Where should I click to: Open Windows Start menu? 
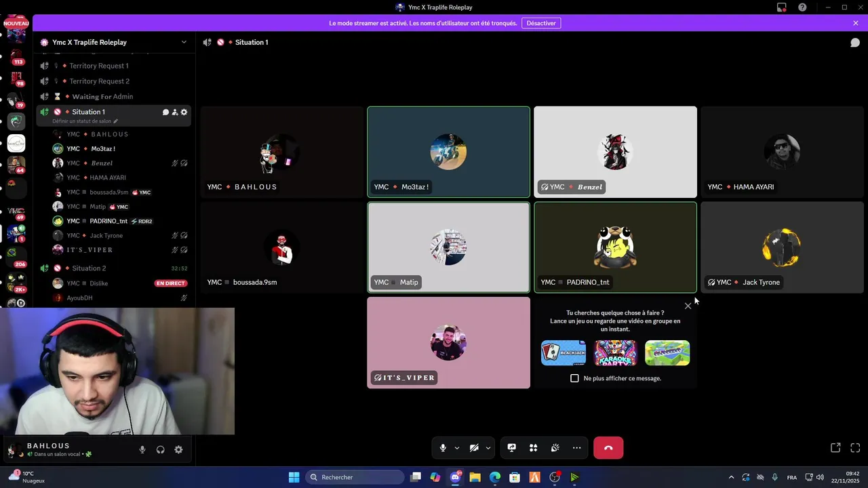pos(294,477)
